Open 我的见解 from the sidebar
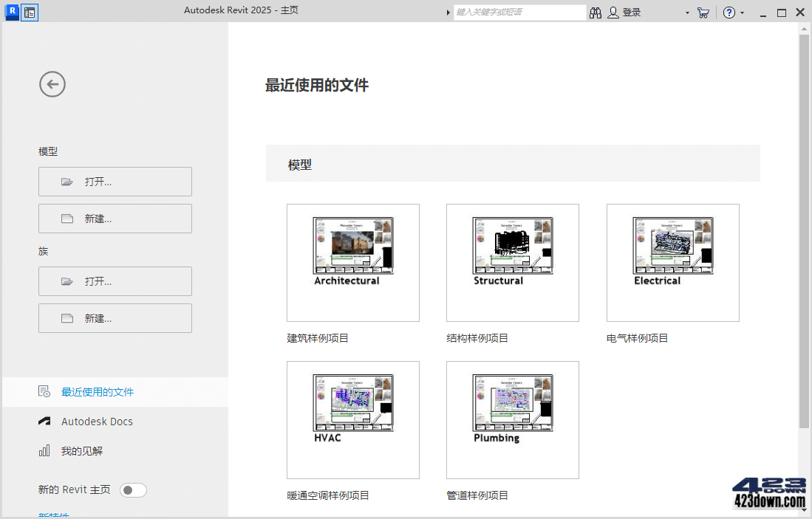The image size is (812, 519). click(x=81, y=451)
